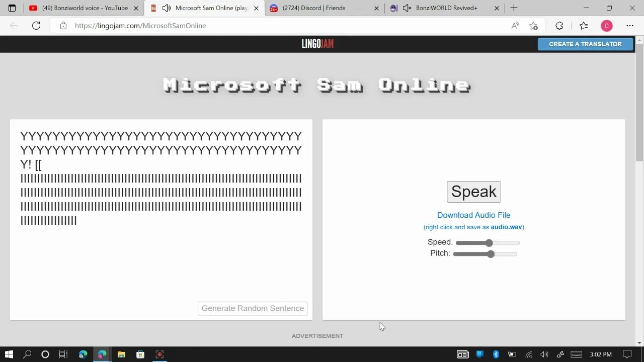Open the system volume tray icon
This screenshot has height=362, width=644.
pos(544,354)
